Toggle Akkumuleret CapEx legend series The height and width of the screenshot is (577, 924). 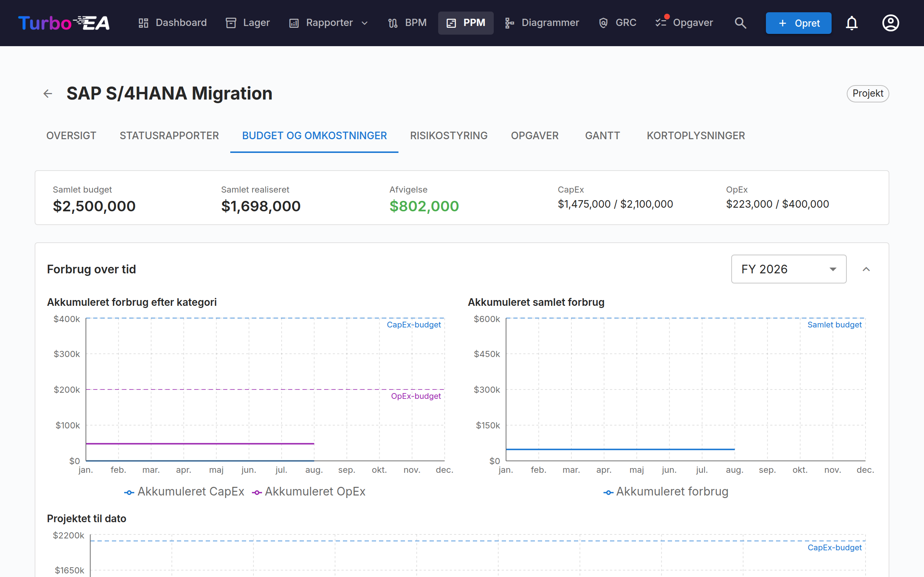point(184,492)
